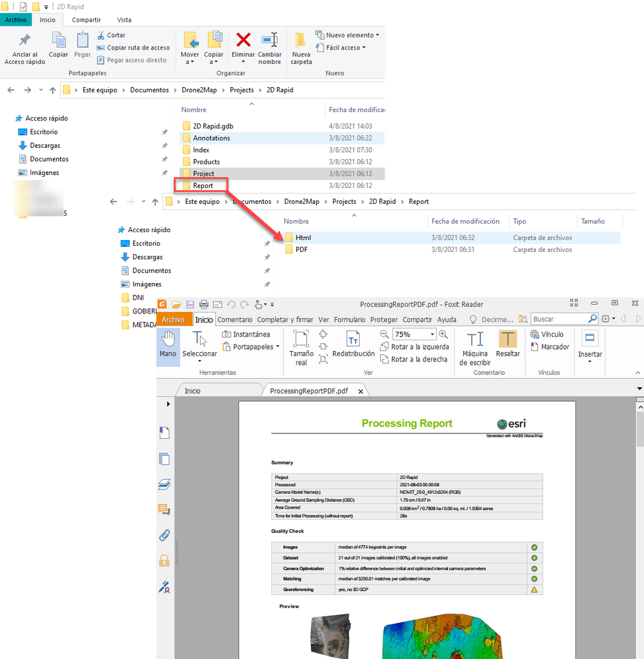Sort by Nombre column in 2D Rapid window
Image resolution: width=644 pixels, height=659 pixels.
pyautogui.click(x=194, y=110)
